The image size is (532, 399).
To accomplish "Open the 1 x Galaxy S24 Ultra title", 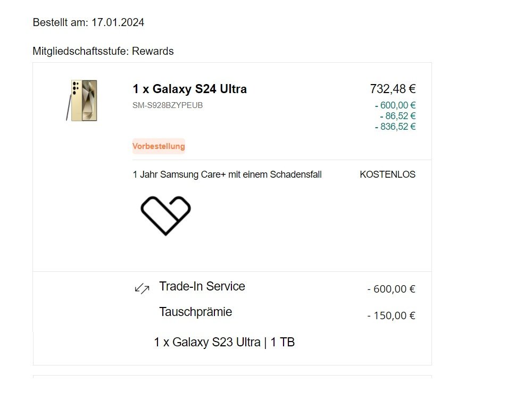I will [x=189, y=89].
